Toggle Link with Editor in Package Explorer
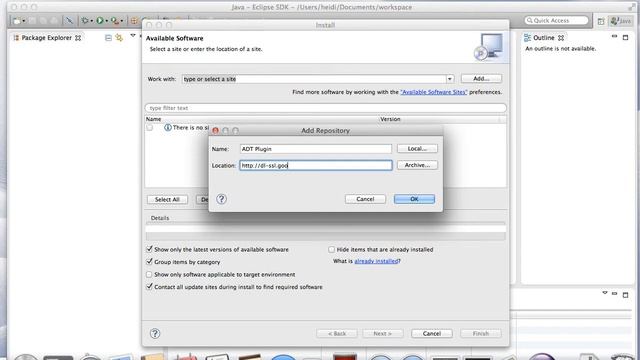Viewport: 640px width, 360px height. coord(119,38)
